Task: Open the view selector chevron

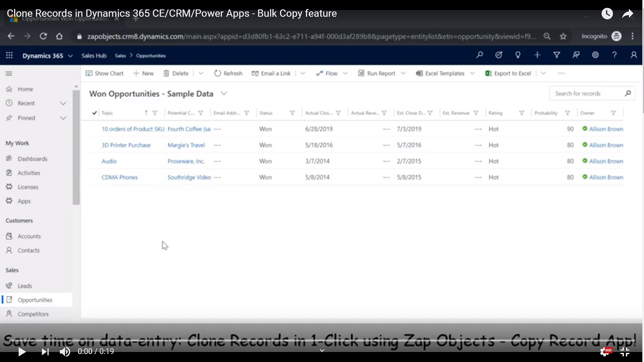Action: point(224,94)
